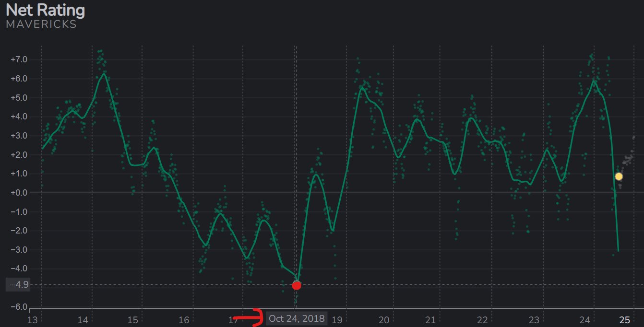Click x-axis label 15
The height and width of the screenshot is (327, 644).
(133, 320)
